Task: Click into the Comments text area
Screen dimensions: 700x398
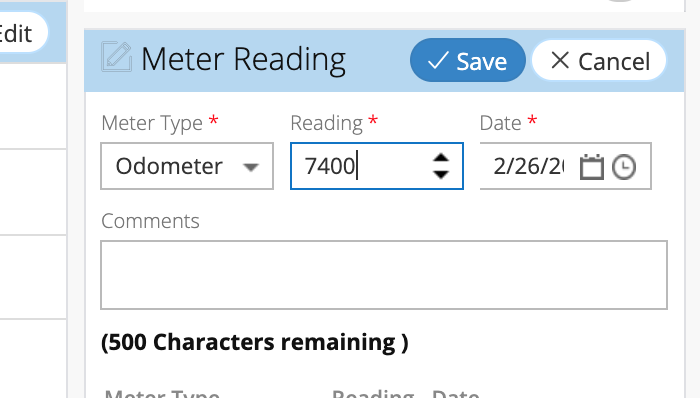Action: click(x=384, y=275)
